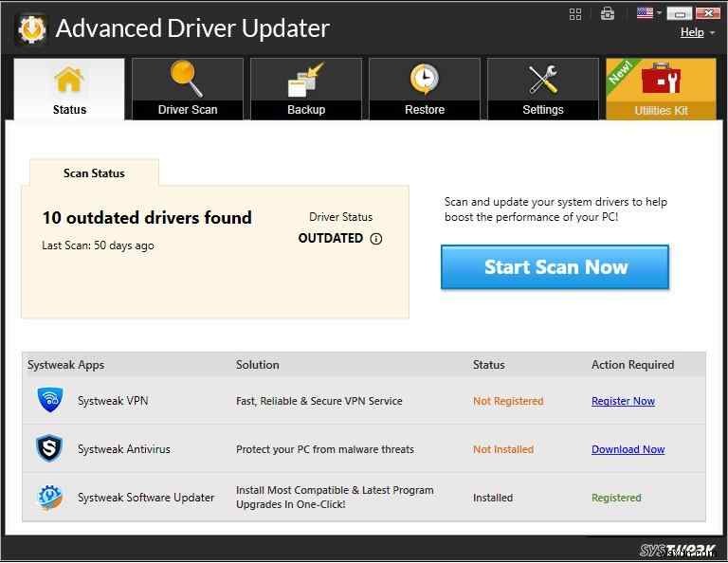The height and width of the screenshot is (563, 728).
Task: Click the toolbox icon in title bar
Action: coord(608,14)
